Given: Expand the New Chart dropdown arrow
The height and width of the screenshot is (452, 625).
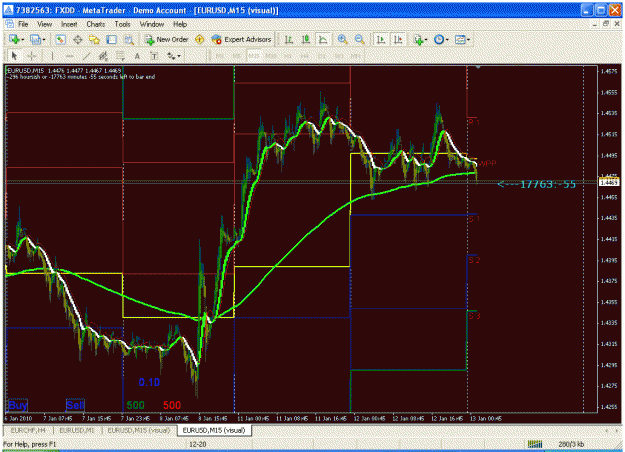Looking at the screenshot, I should [23, 40].
